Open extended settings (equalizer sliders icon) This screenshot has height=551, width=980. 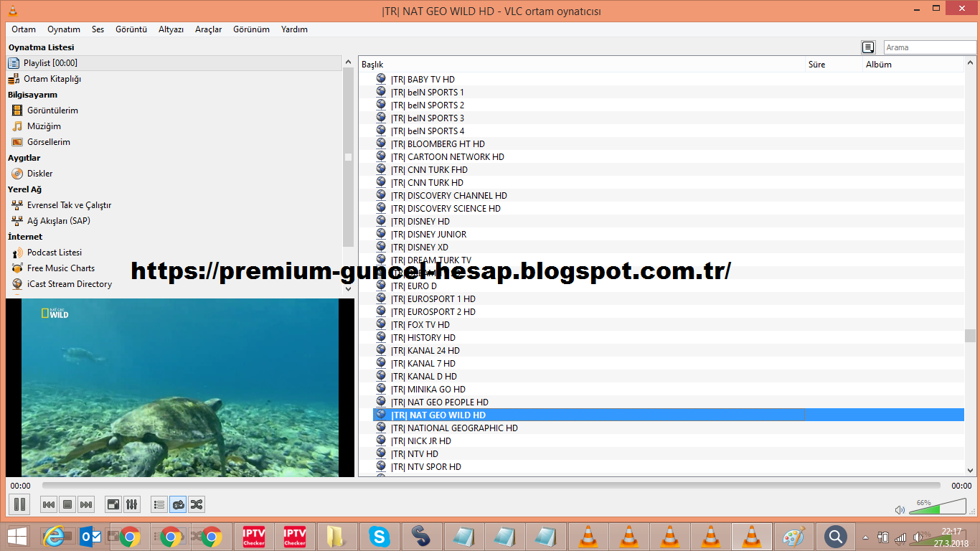[132, 504]
